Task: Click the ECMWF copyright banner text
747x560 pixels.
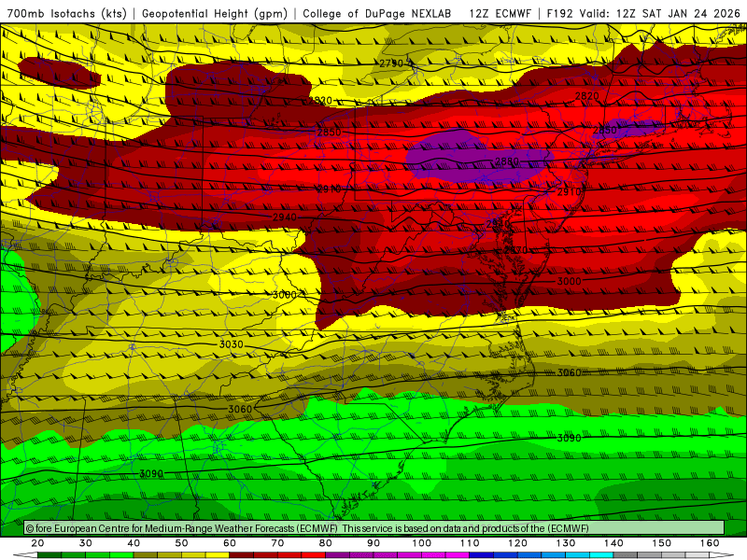Action: 307,528
